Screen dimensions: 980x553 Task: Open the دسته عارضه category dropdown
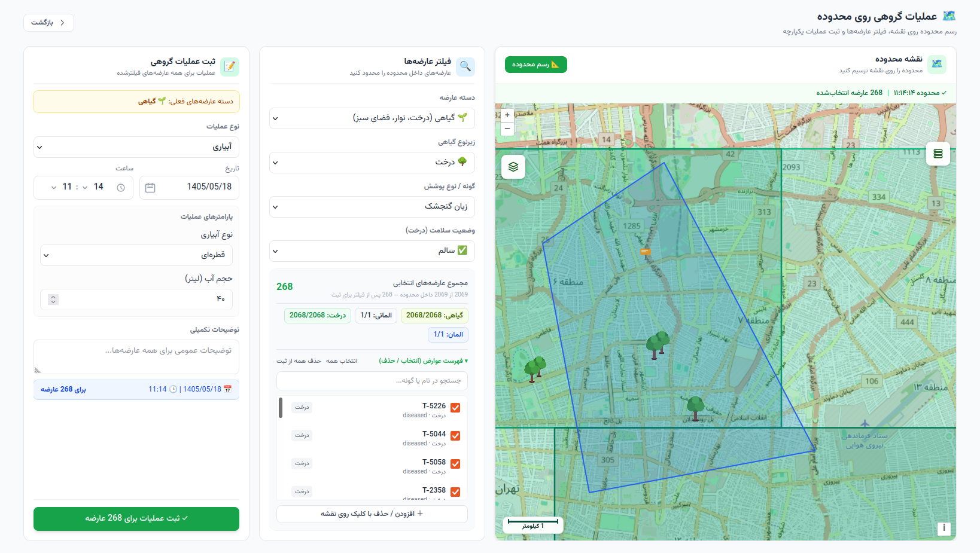(372, 118)
